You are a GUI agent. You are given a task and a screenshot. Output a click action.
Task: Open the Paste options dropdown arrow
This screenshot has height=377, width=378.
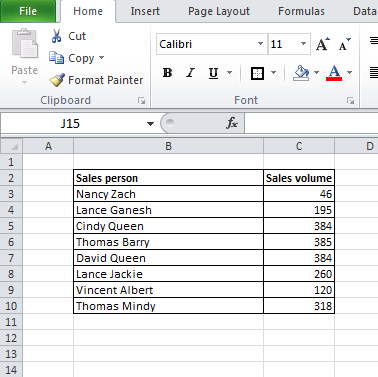(x=24, y=82)
